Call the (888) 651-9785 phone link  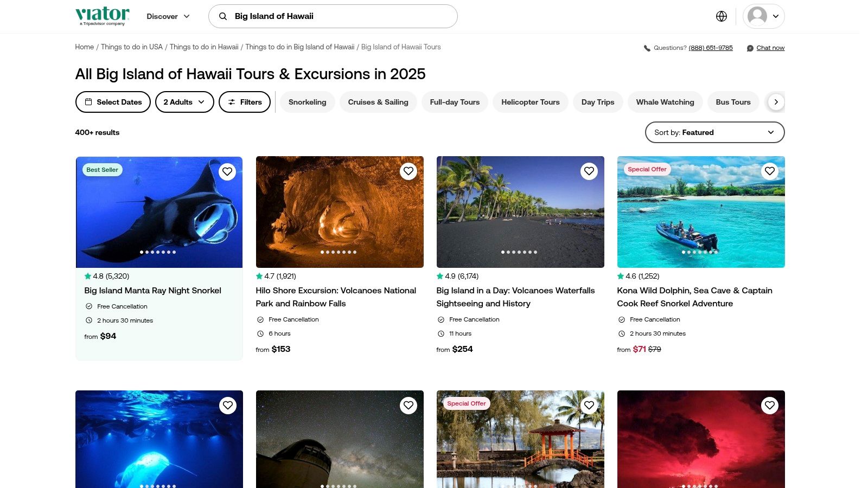tap(711, 48)
